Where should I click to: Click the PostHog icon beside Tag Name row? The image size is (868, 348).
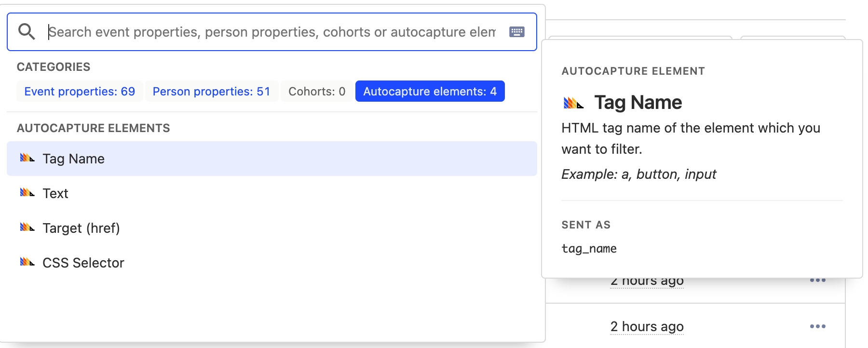tap(27, 158)
